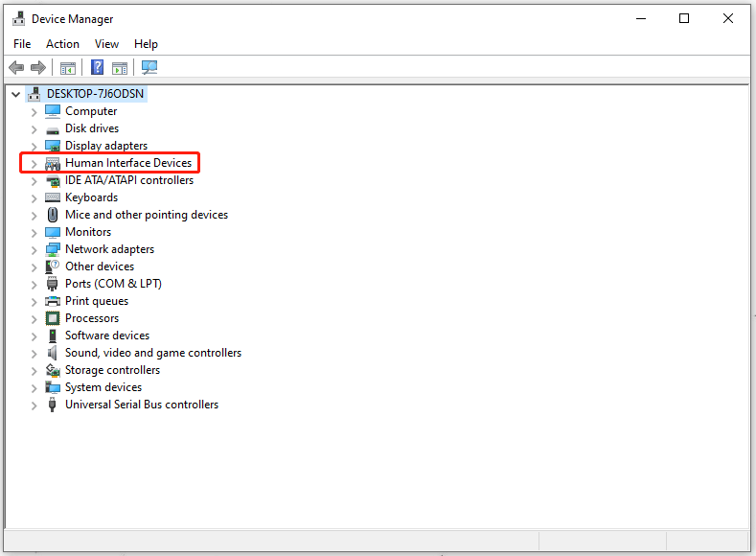Expand the Universal Serial Bus controllers chevron
This screenshot has height=556, width=756.
point(34,405)
